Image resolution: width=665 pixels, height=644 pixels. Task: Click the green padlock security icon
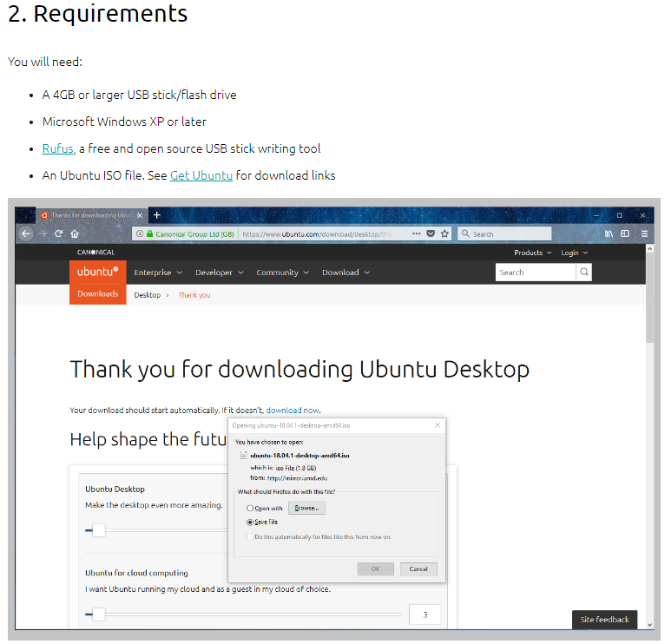click(x=149, y=233)
